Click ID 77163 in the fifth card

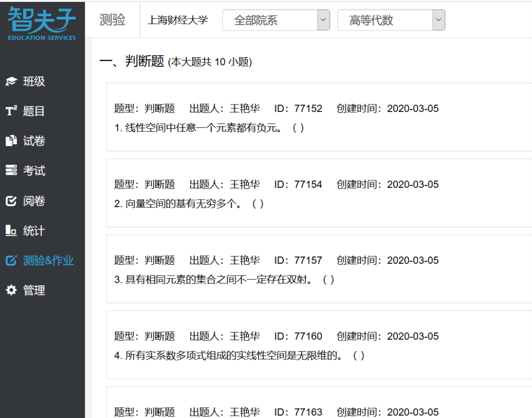tap(298, 412)
